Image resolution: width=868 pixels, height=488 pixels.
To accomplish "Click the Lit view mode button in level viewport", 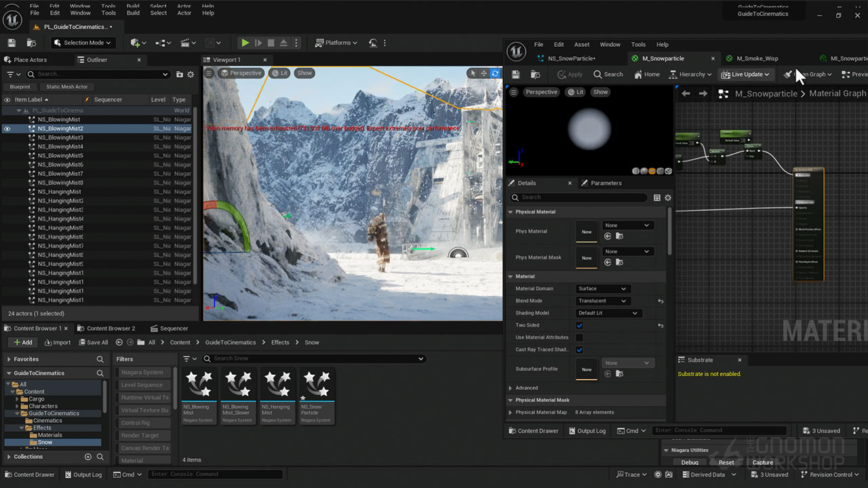I will [x=279, y=73].
